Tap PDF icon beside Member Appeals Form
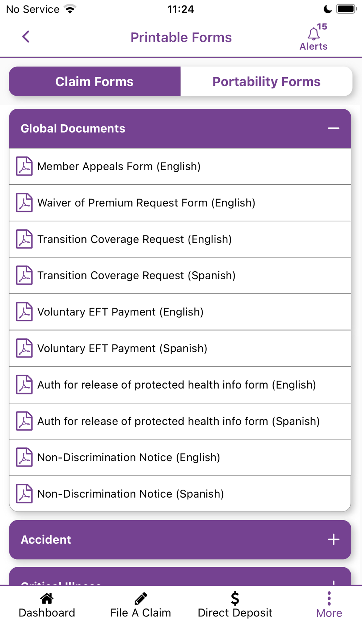362x644 pixels. pos(24,166)
